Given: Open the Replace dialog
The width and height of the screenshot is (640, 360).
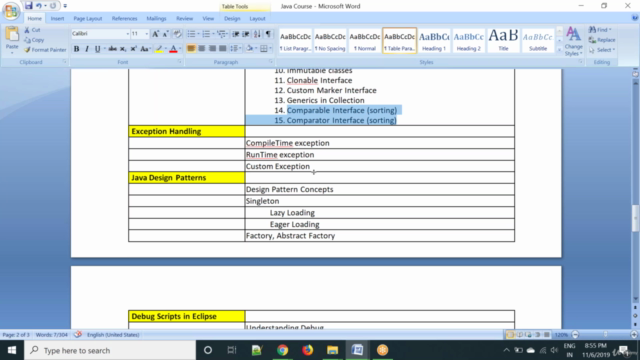Looking at the screenshot, I should pos(602,40).
